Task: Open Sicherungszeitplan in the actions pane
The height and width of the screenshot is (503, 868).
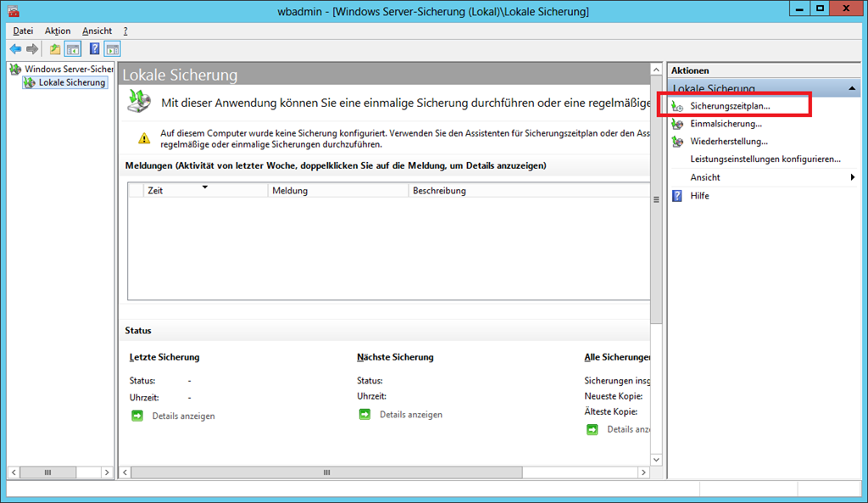Action: [729, 106]
